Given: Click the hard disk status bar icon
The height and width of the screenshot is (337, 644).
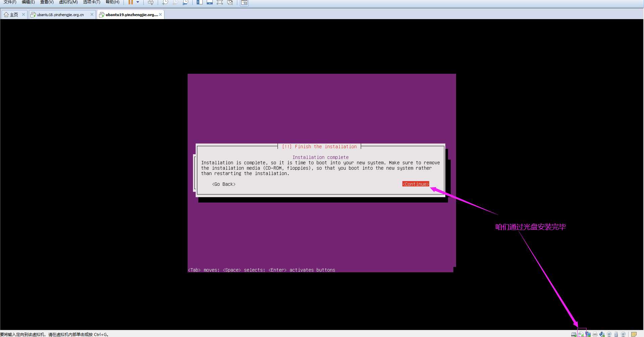Looking at the screenshot, I should 574,334.
